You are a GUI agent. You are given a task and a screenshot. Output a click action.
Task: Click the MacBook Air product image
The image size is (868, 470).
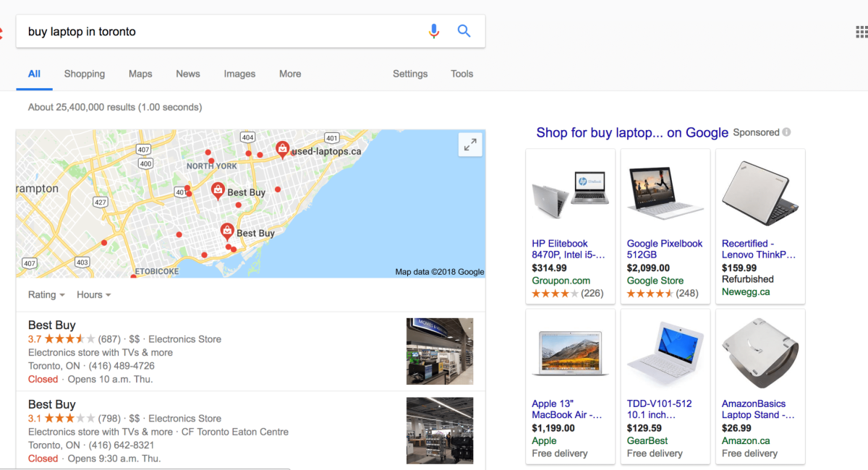570,354
